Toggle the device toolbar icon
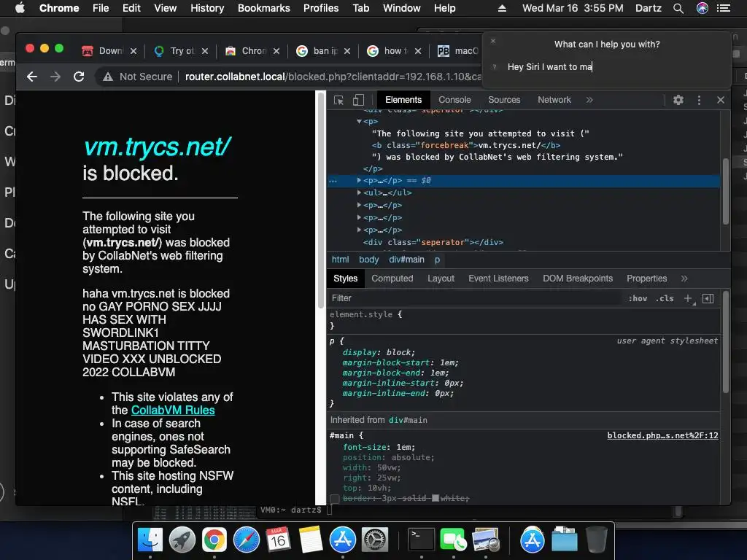747x560 pixels. [x=358, y=100]
